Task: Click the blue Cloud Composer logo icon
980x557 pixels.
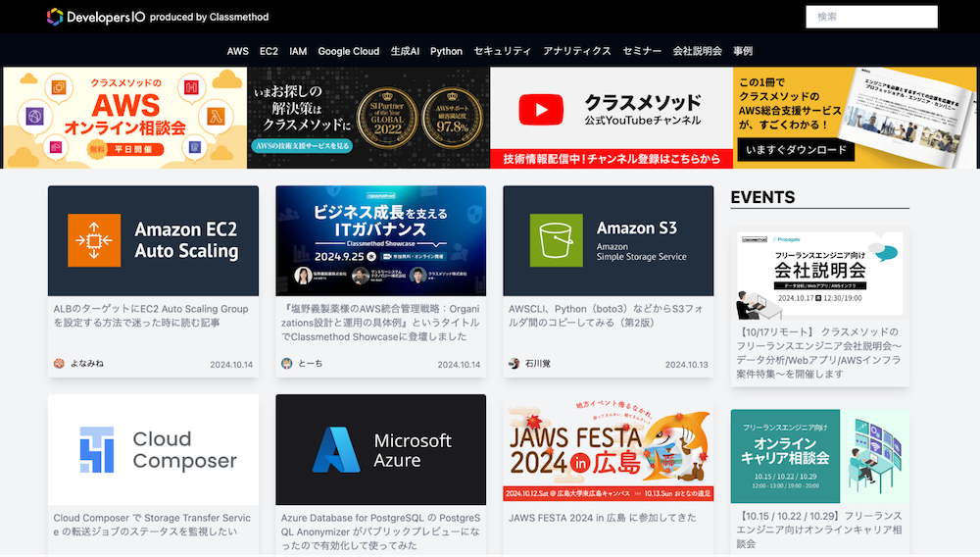Action: point(97,449)
